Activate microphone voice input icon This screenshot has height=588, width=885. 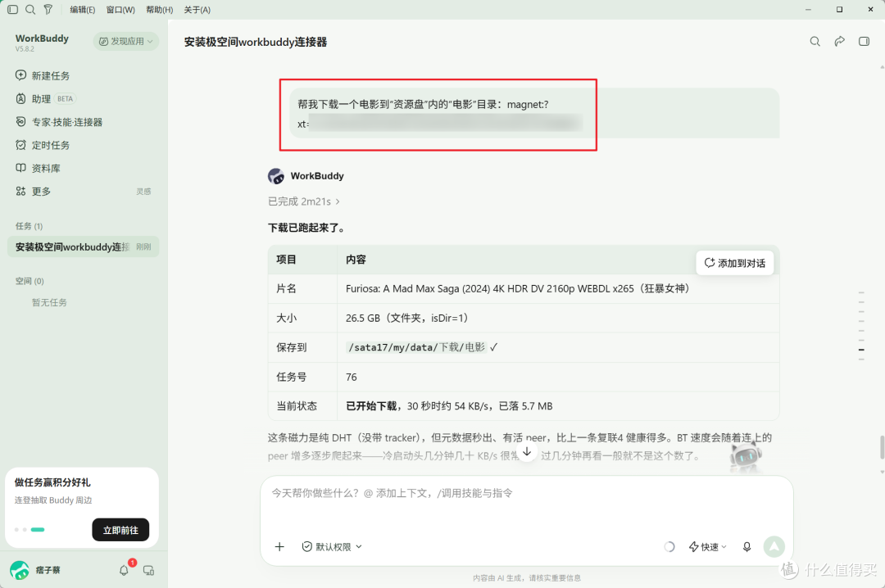747,546
